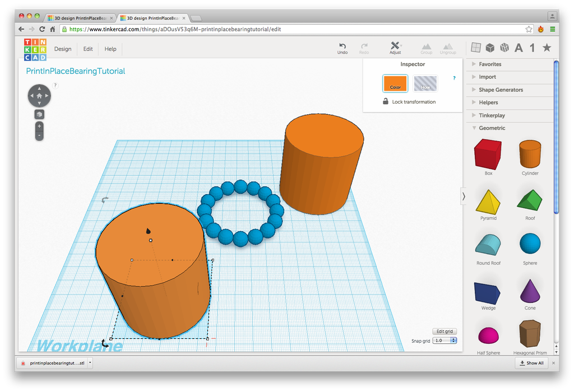This screenshot has height=392, width=574.
Task: Open the downloaded stl file options arrow
Action: pos(90,363)
